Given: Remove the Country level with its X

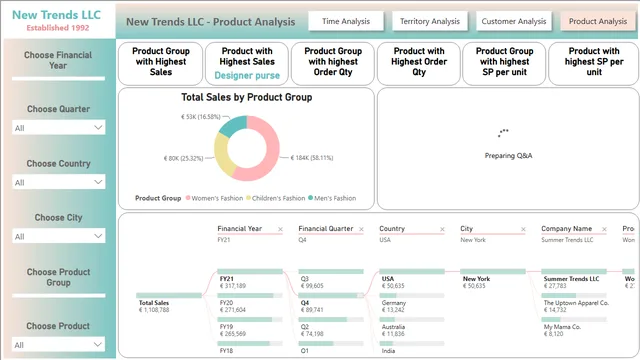Looking at the screenshot, I should pos(442,229).
